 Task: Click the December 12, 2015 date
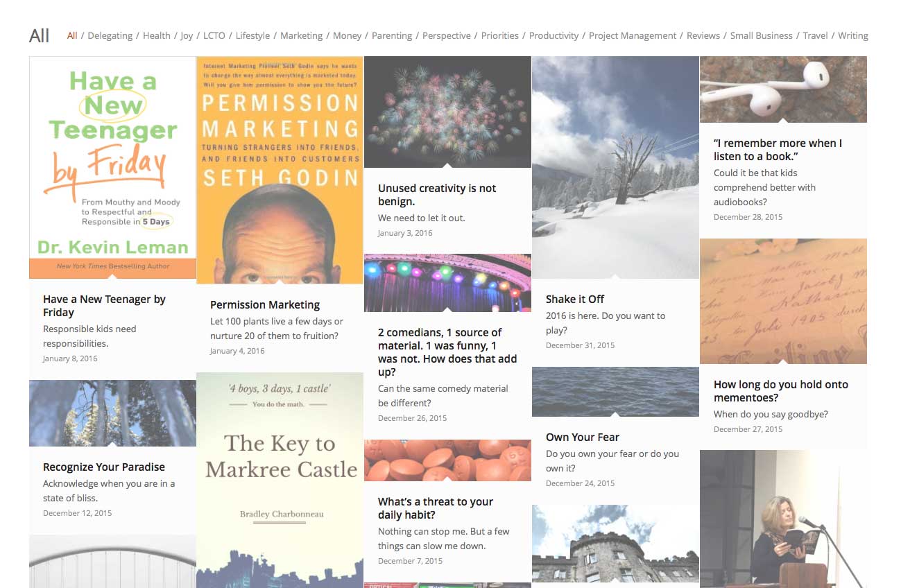click(77, 513)
